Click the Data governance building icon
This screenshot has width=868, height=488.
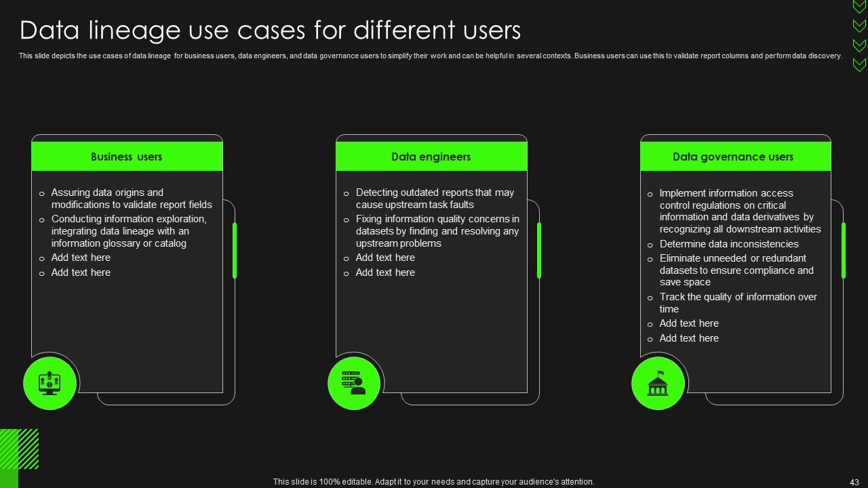[x=657, y=384]
